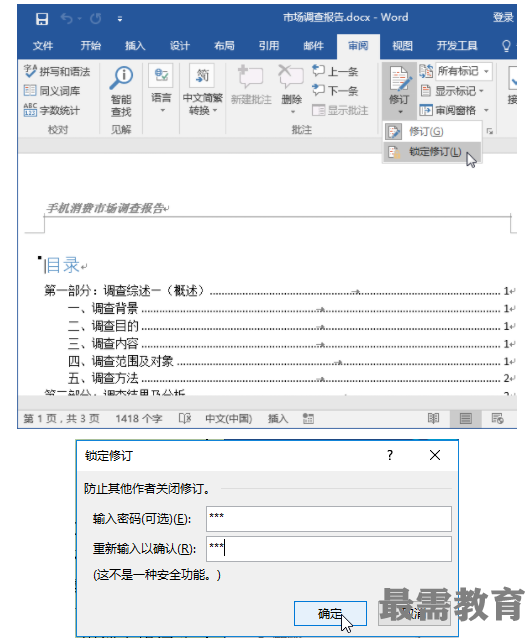Switch to Print Layout view icon
Screen dimensions: 531x644
(465, 419)
